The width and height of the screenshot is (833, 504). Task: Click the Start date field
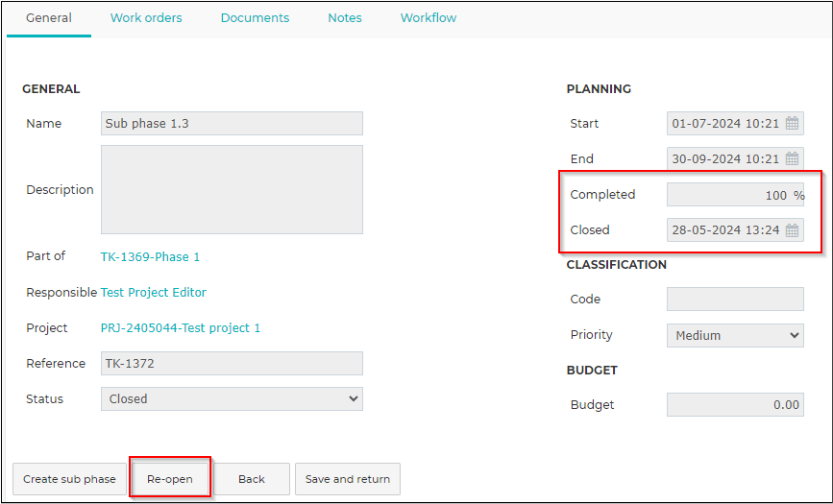[x=735, y=123]
